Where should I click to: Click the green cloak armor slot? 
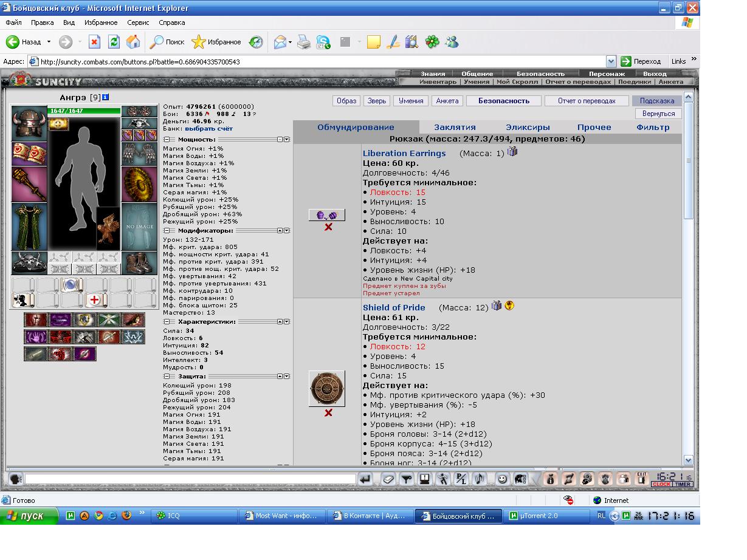tap(29, 227)
